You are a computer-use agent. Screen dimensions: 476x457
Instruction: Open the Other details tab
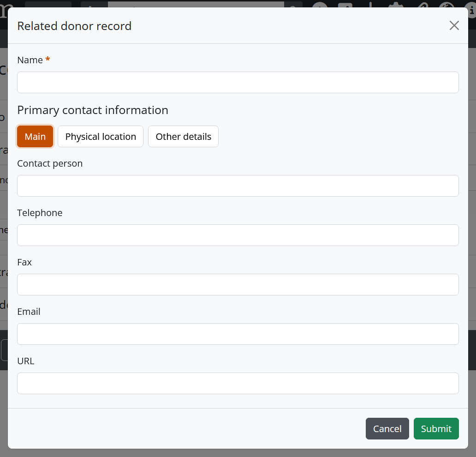[x=183, y=137]
